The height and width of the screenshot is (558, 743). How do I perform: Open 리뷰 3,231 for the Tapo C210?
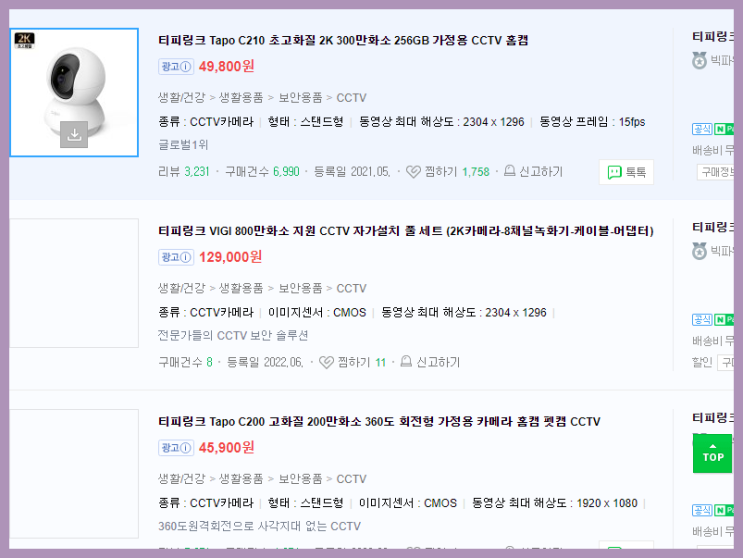(x=183, y=171)
